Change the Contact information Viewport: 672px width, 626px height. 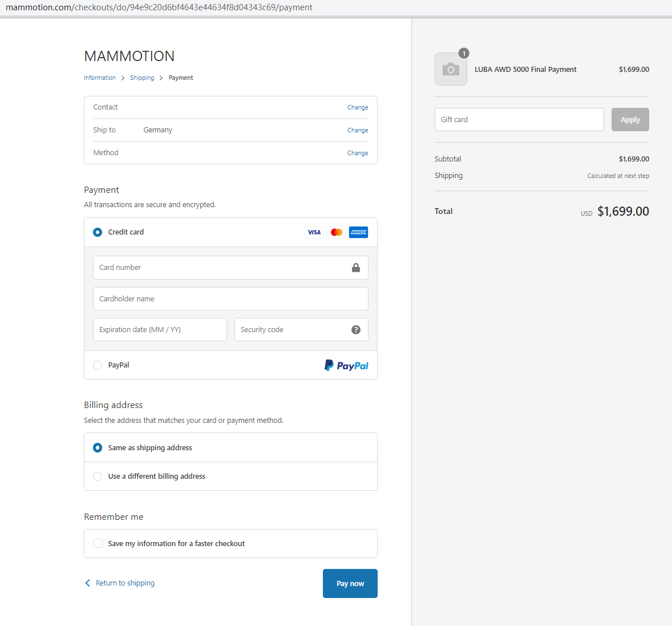pos(358,107)
